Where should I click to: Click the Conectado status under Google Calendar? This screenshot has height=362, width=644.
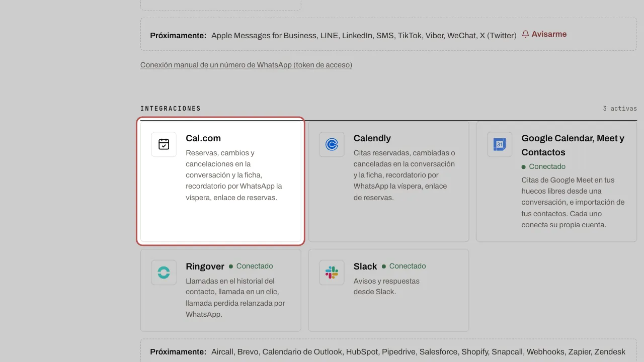click(x=543, y=166)
